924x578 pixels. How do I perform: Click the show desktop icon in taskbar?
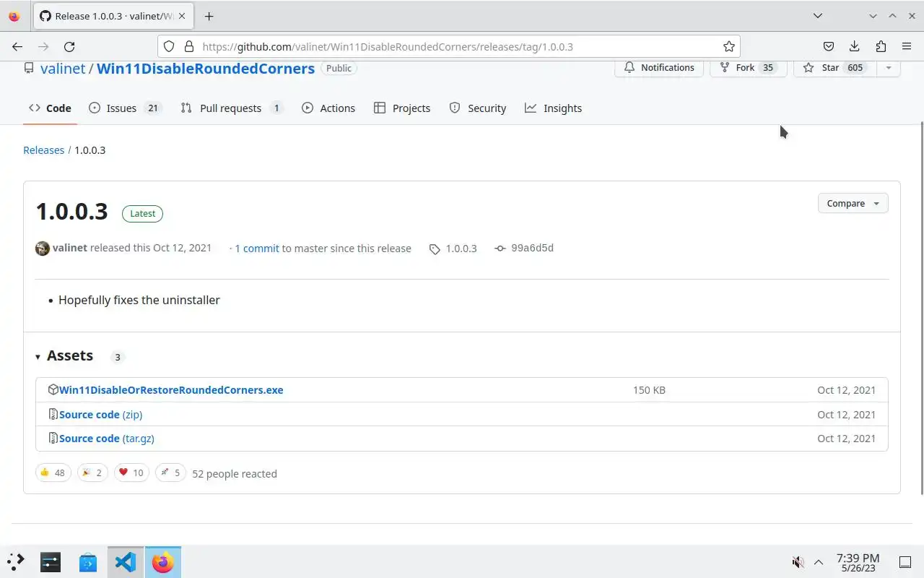[x=905, y=561]
